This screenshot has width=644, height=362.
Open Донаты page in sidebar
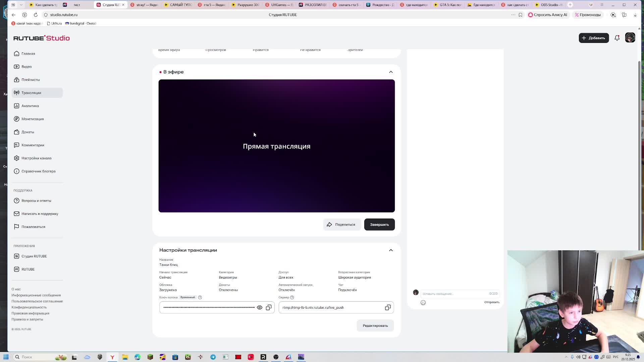[x=28, y=132]
